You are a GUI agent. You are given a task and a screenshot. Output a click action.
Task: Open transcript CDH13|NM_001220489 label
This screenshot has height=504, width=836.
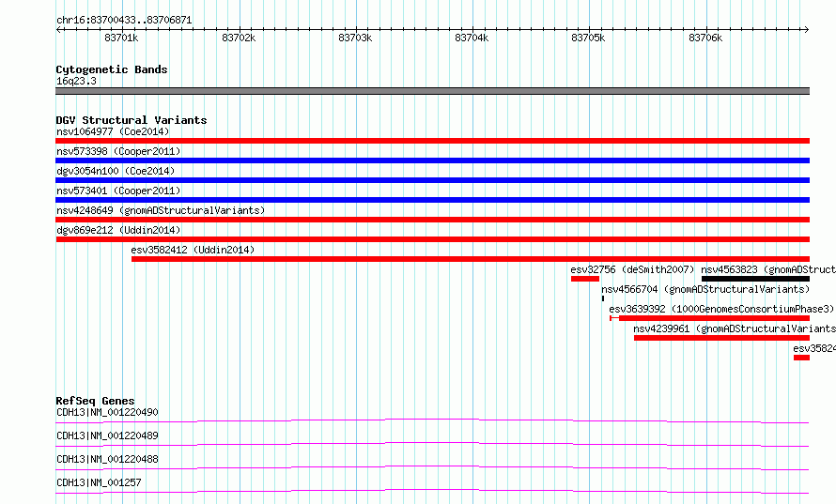[x=107, y=435]
